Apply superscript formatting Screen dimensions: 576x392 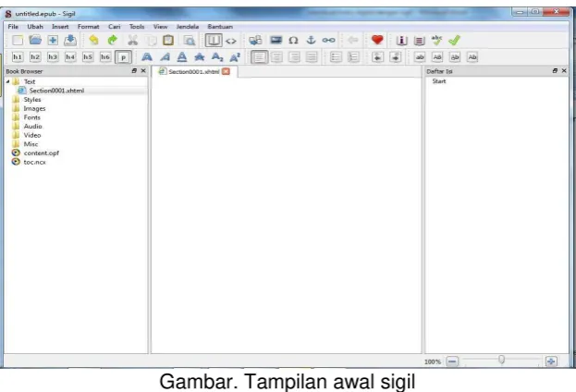[x=235, y=57]
